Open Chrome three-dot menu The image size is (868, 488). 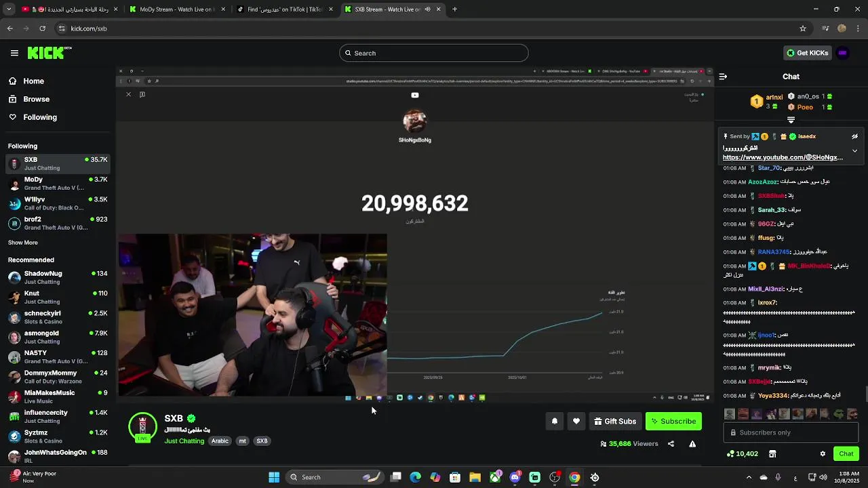(858, 28)
